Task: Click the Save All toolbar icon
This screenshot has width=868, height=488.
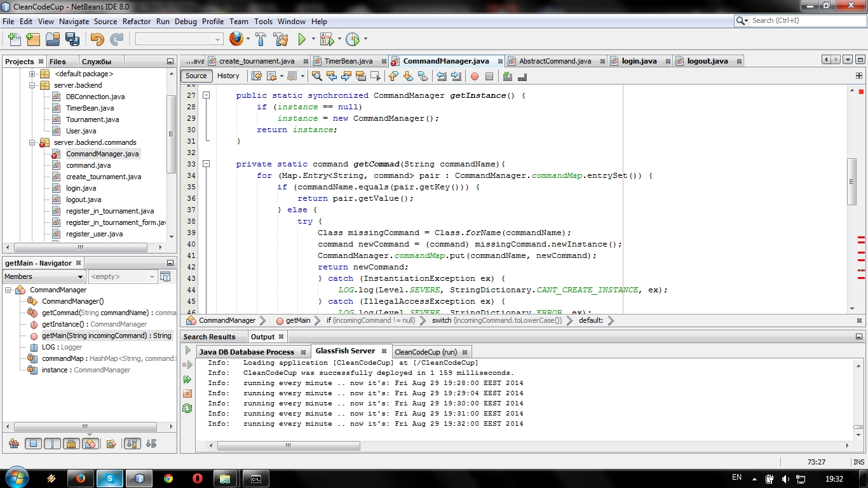Action: (72, 39)
